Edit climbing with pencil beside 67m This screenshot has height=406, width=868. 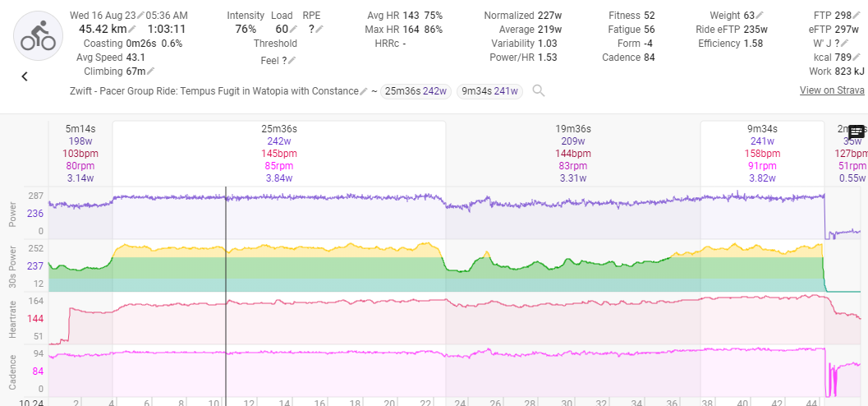[150, 71]
